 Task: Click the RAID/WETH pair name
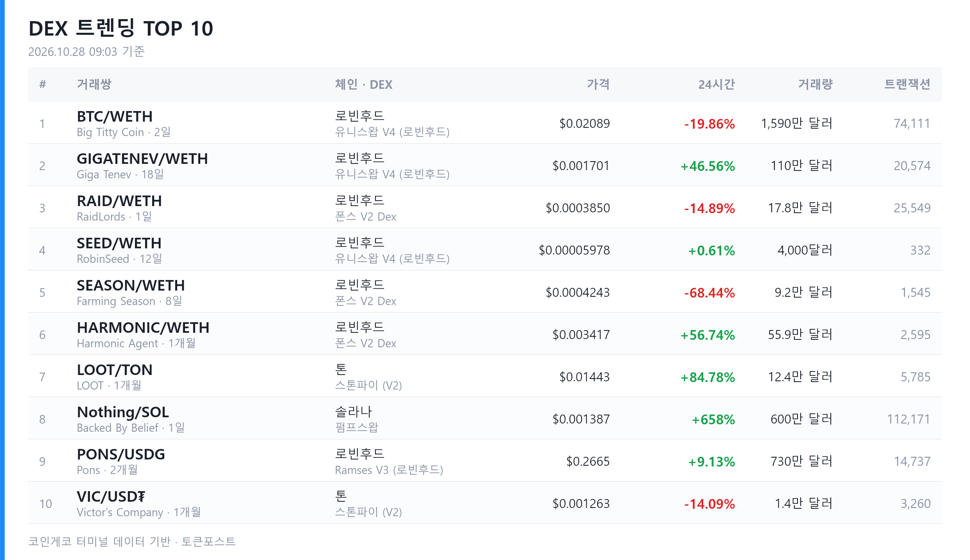119,201
